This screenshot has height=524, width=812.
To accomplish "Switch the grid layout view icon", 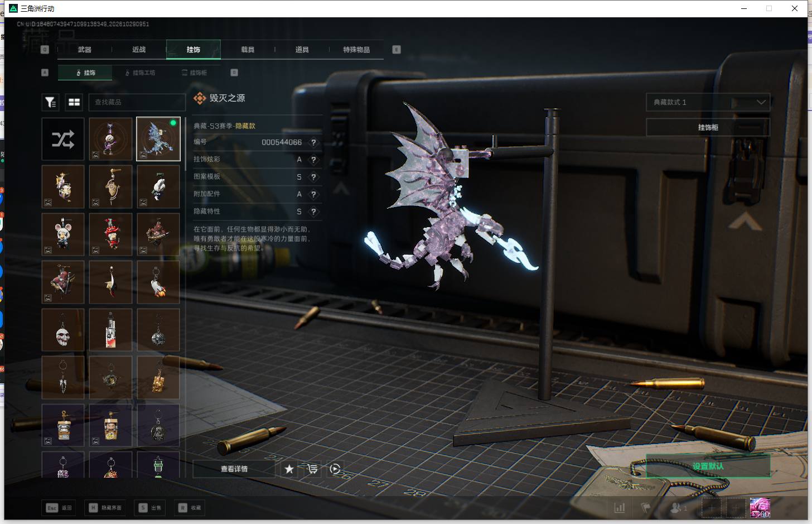I will pos(74,102).
